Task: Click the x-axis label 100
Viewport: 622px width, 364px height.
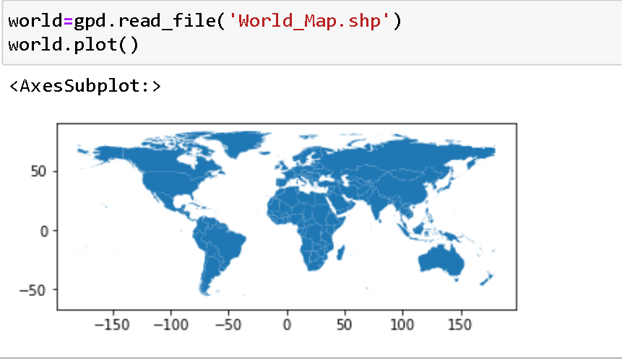Action: point(402,325)
